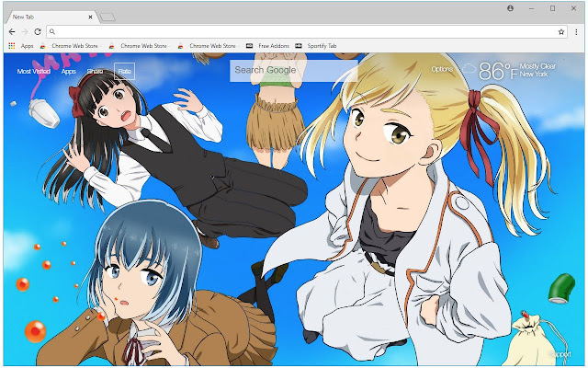Minimize the Chrome window
The image size is (588, 368).
[x=531, y=8]
